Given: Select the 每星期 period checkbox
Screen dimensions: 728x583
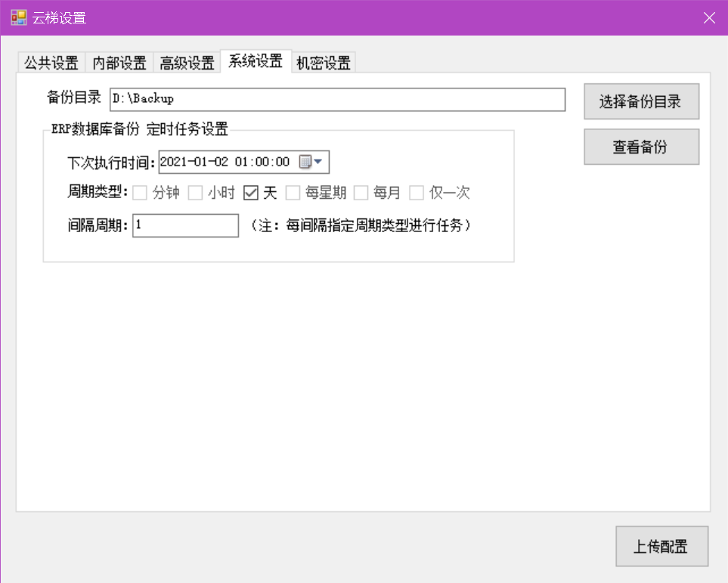Looking at the screenshot, I should click(x=293, y=193).
